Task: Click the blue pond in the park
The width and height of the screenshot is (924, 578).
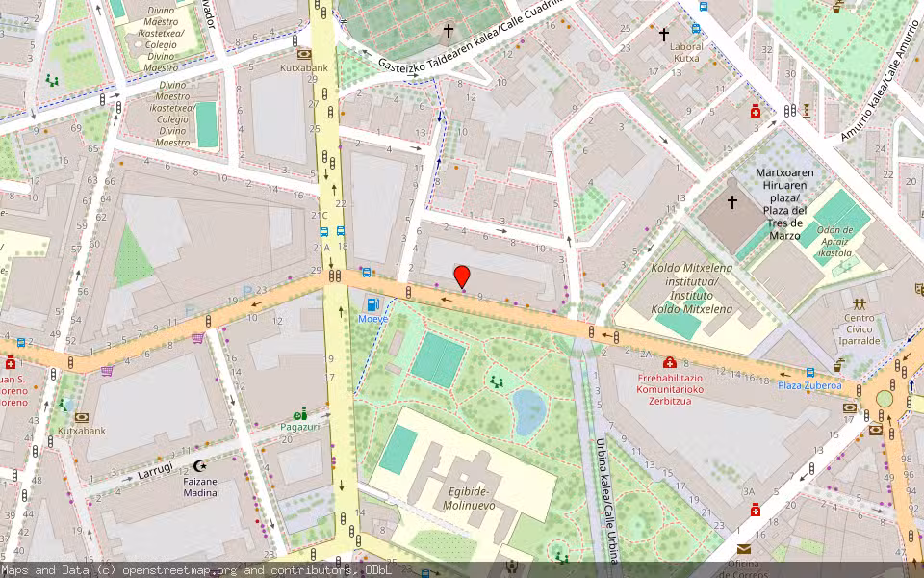Action: pyautogui.click(x=528, y=411)
